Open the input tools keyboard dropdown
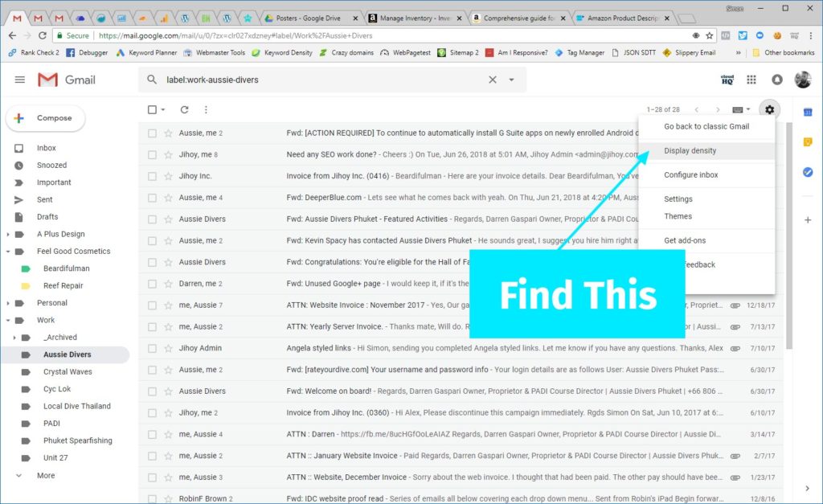This screenshot has height=504, width=823. (x=741, y=109)
